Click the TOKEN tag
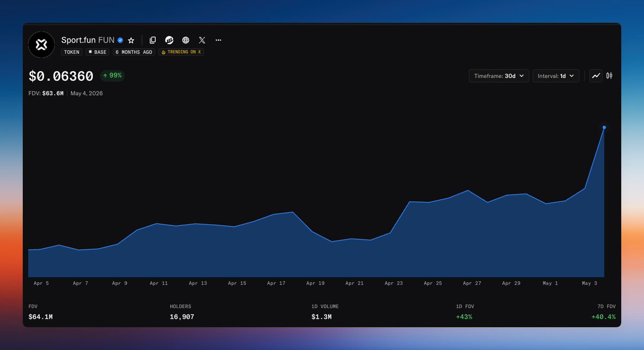 [71, 52]
